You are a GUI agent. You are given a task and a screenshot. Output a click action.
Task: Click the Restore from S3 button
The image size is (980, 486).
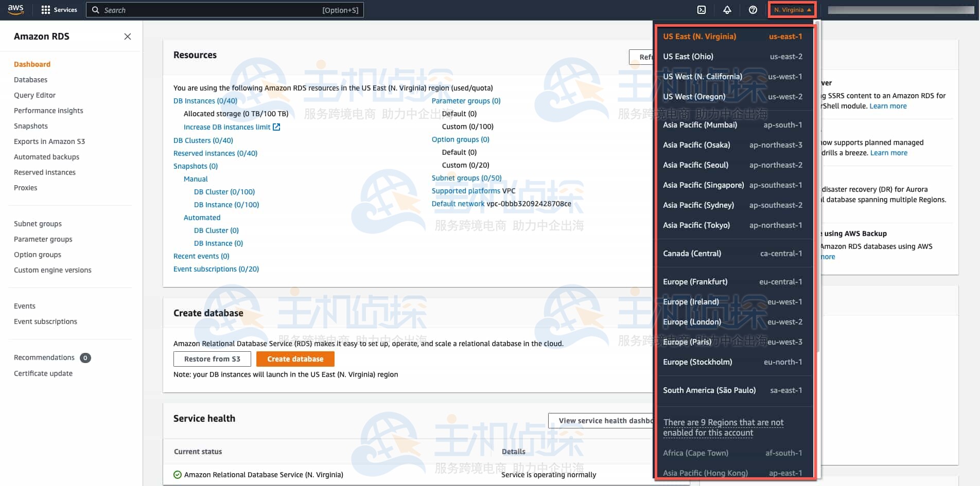click(212, 359)
